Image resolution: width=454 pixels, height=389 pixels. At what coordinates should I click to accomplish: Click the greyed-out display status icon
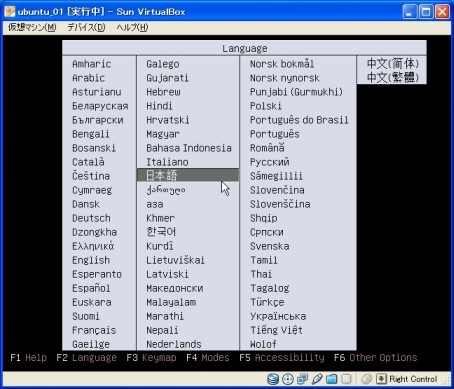(346, 379)
